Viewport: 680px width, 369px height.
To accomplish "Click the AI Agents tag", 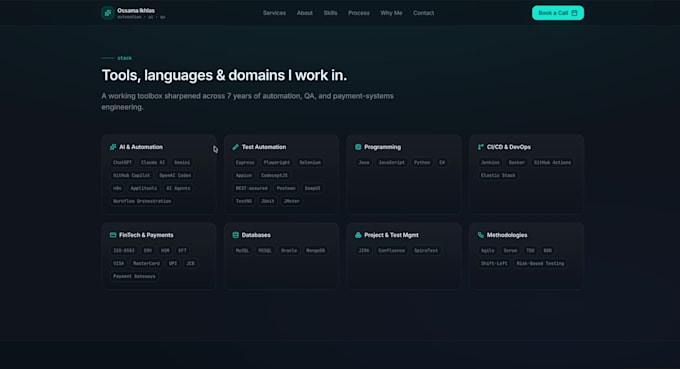I will [x=178, y=189].
